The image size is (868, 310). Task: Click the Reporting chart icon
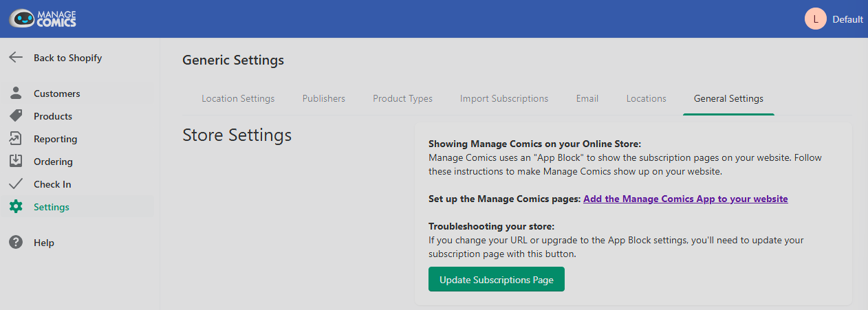click(x=16, y=139)
